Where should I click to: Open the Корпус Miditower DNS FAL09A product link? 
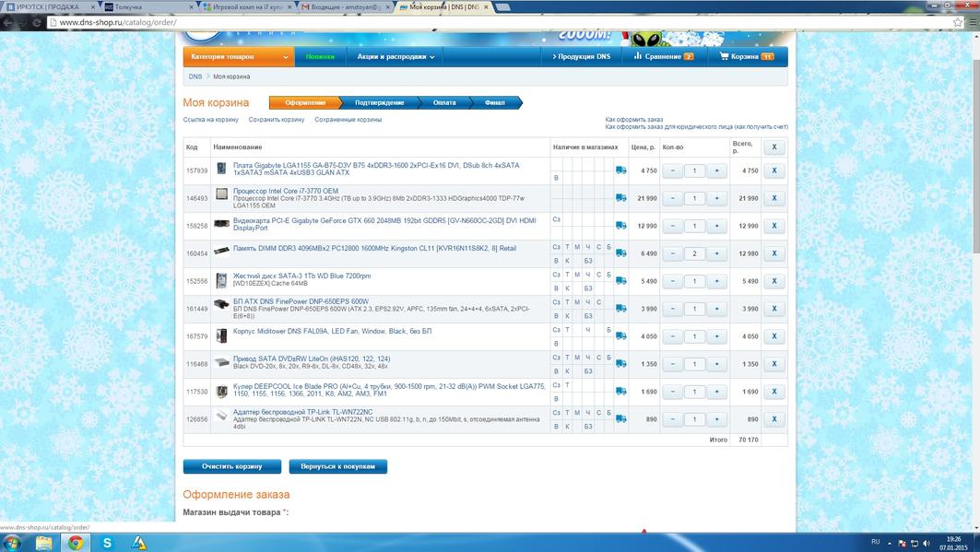coord(332,331)
